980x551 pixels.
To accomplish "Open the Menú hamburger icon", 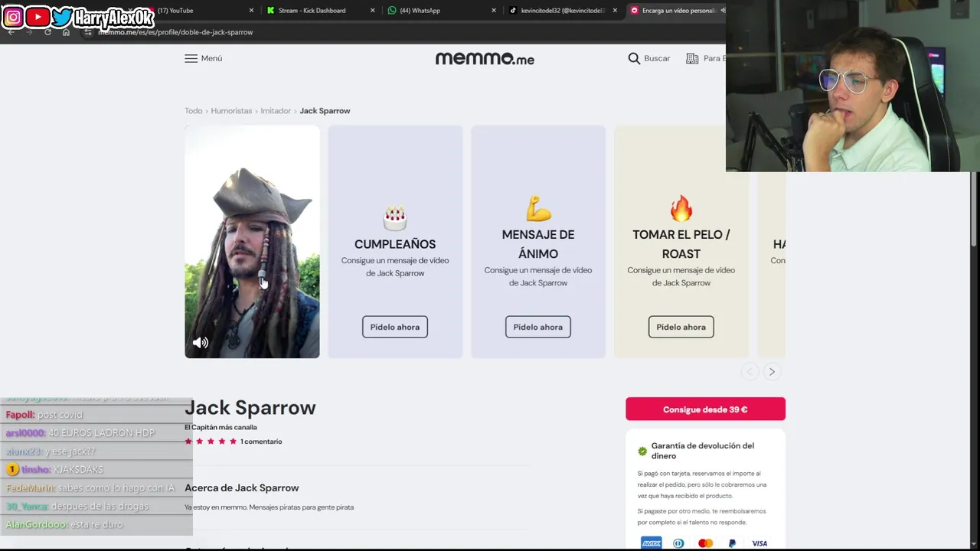I will (191, 58).
